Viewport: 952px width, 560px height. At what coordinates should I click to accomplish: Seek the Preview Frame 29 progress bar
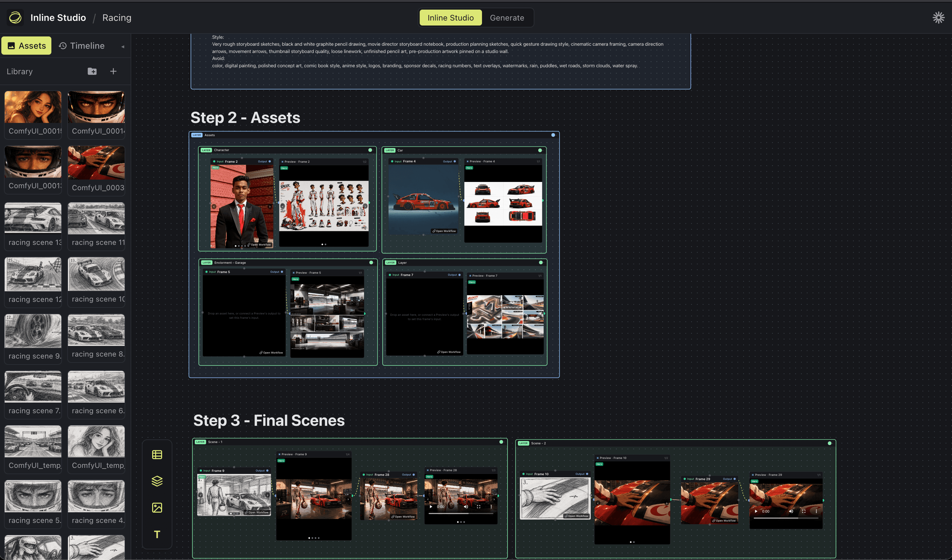786,518
